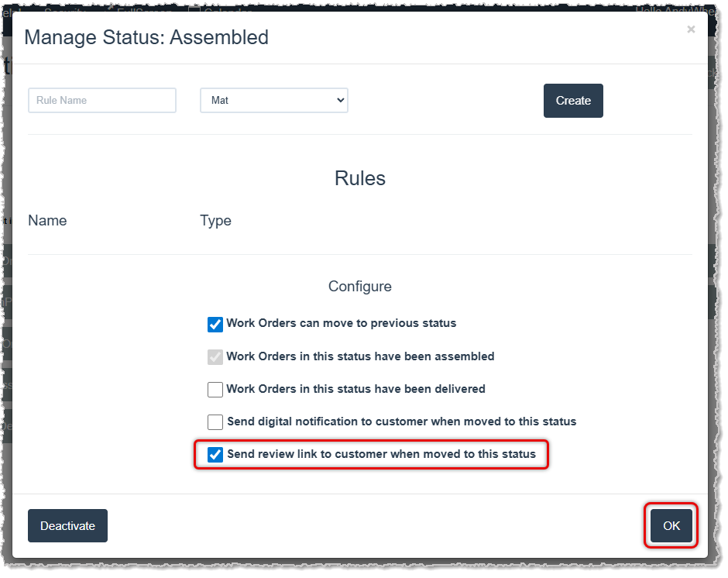Open the Mat rule type dropdown
Viewport: 728px width, 578px height.
[x=274, y=100]
